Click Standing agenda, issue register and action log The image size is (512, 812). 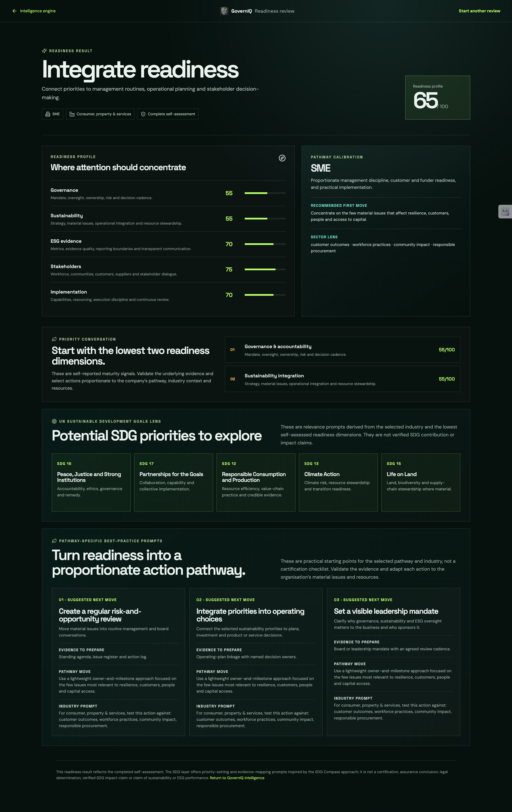point(103,657)
